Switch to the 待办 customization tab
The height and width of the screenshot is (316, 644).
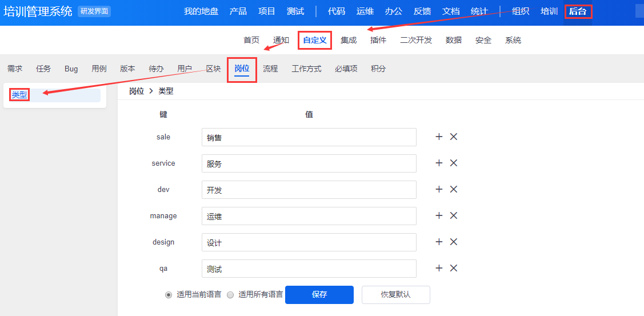[x=156, y=69]
